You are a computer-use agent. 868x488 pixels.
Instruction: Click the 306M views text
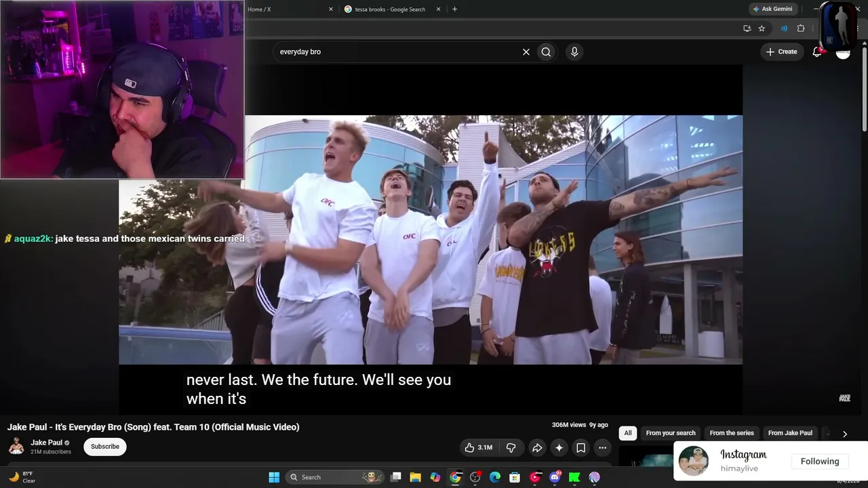coord(569,425)
